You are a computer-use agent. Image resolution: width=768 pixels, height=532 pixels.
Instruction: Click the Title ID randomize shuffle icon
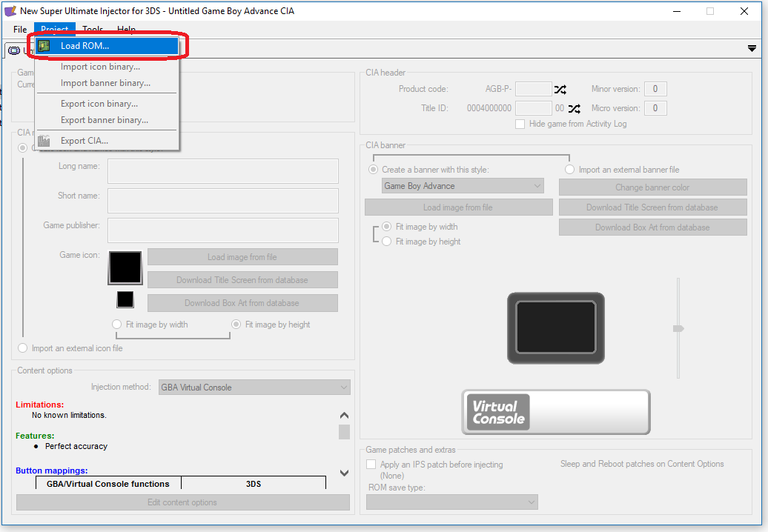(x=575, y=108)
